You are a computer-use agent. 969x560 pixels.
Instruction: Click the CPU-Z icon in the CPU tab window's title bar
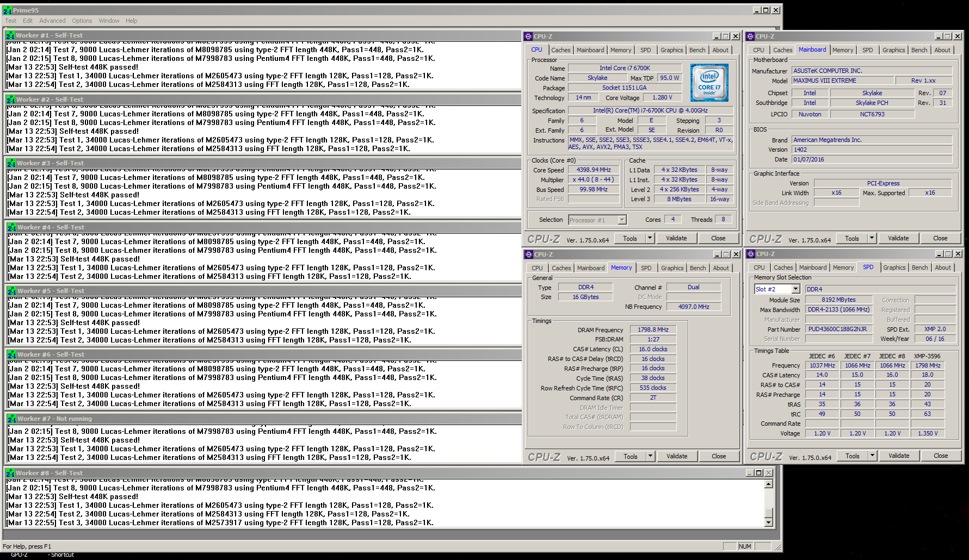(528, 36)
